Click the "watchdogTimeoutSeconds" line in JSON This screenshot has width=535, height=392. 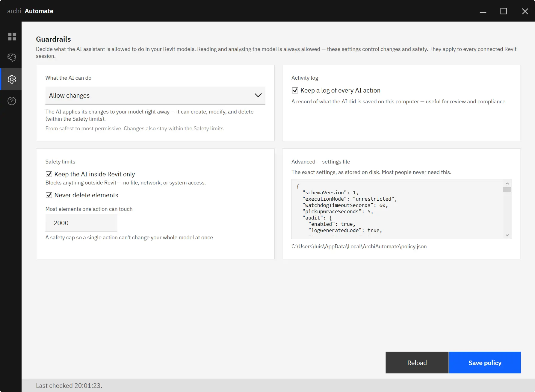tap(345, 205)
